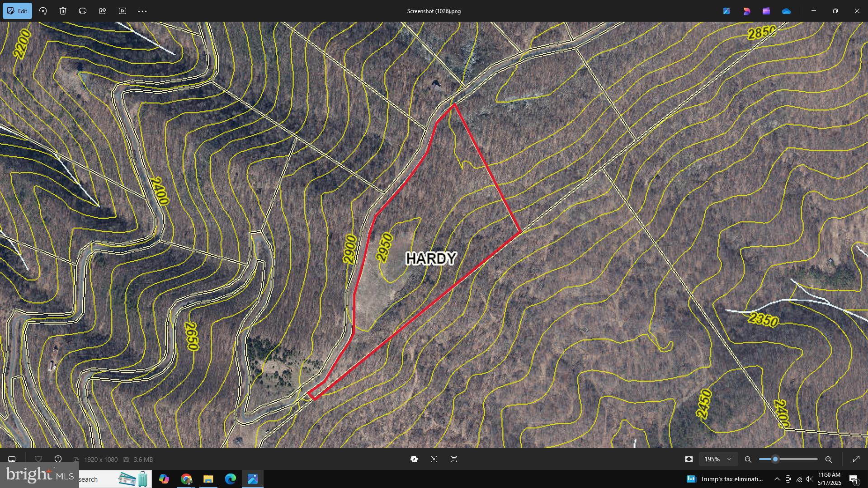Open Clipchamp from the title bar
868x488 pixels.
(x=766, y=11)
